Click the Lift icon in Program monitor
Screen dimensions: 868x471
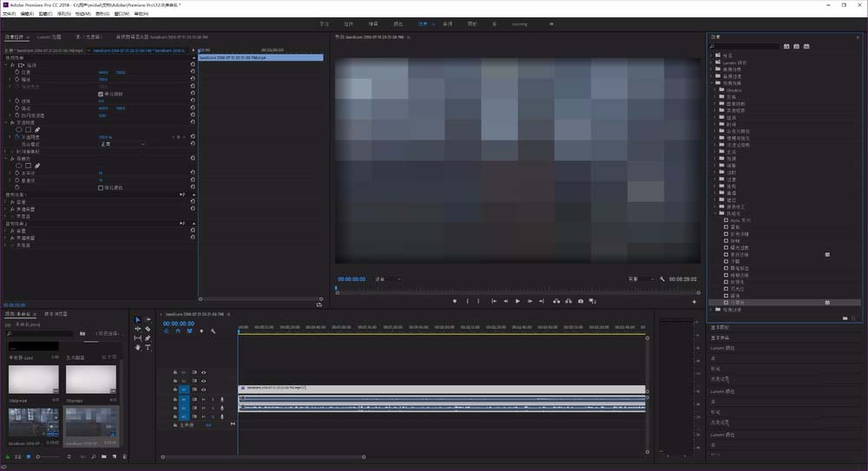tap(556, 301)
